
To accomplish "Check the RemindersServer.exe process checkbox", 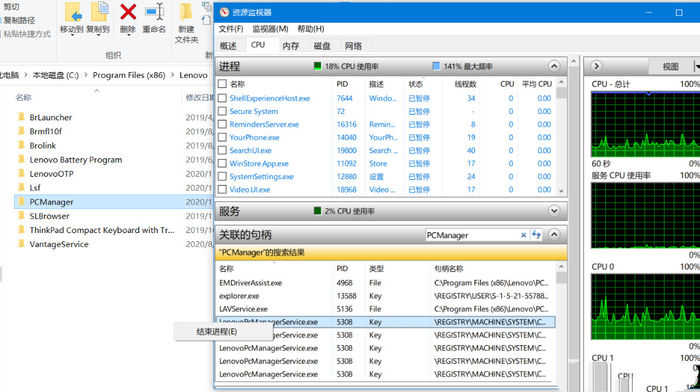I will click(x=222, y=124).
